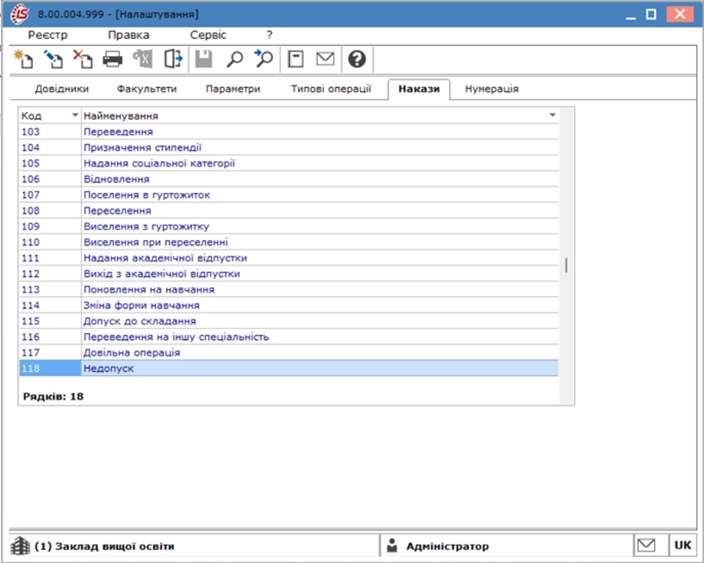This screenshot has width=704, height=563.
Task: Click the exit door arrow icon
Action: pyautogui.click(x=173, y=59)
